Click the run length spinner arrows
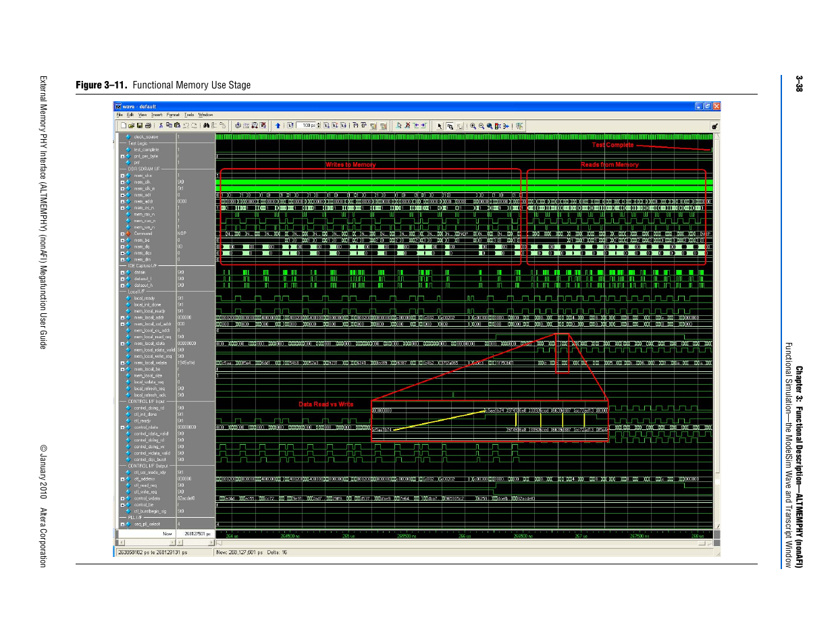 coord(319,126)
